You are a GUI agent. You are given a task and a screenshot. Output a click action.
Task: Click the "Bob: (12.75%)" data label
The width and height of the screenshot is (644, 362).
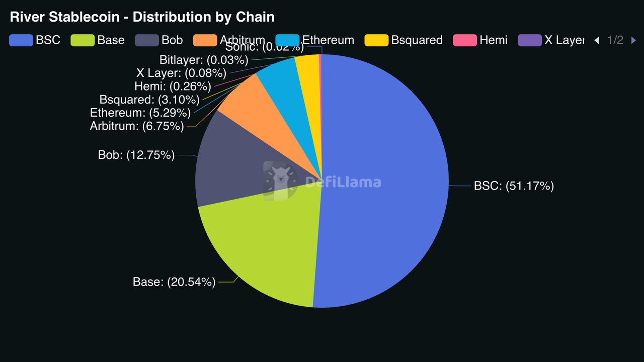point(136,155)
